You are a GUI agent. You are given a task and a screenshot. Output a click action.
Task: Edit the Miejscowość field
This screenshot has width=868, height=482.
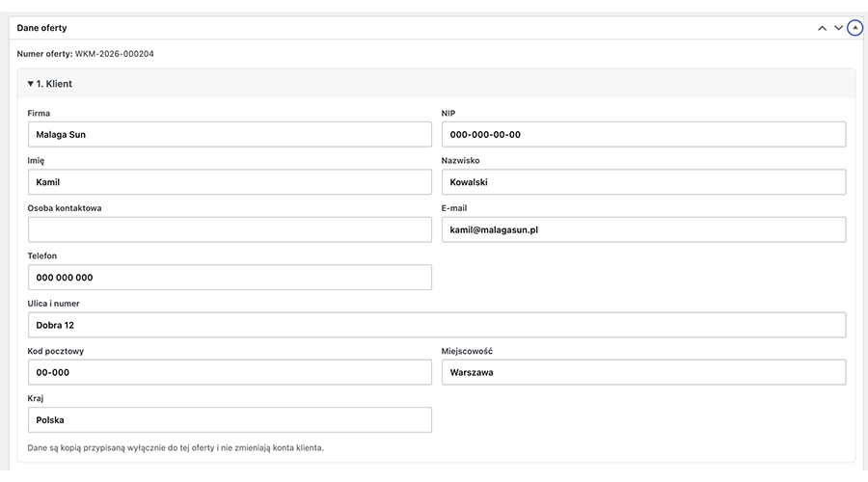(x=644, y=372)
